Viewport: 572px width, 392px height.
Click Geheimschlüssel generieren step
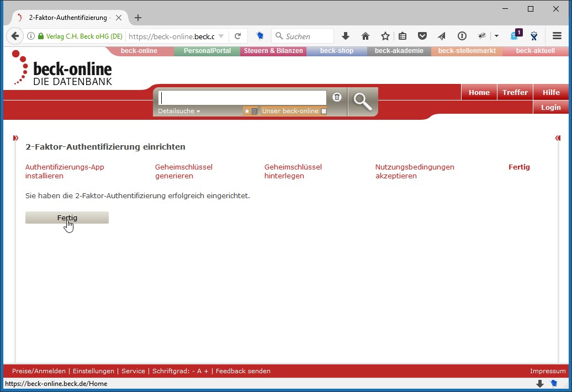[x=183, y=171]
